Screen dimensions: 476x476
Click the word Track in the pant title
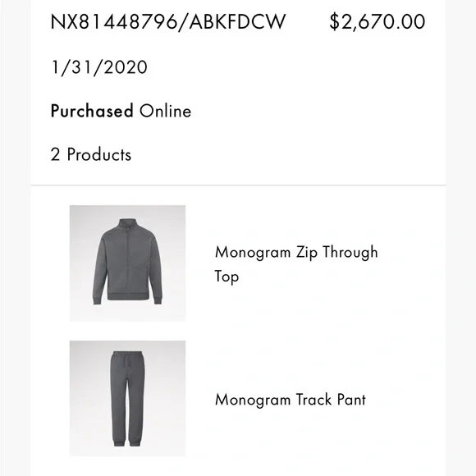314,400
